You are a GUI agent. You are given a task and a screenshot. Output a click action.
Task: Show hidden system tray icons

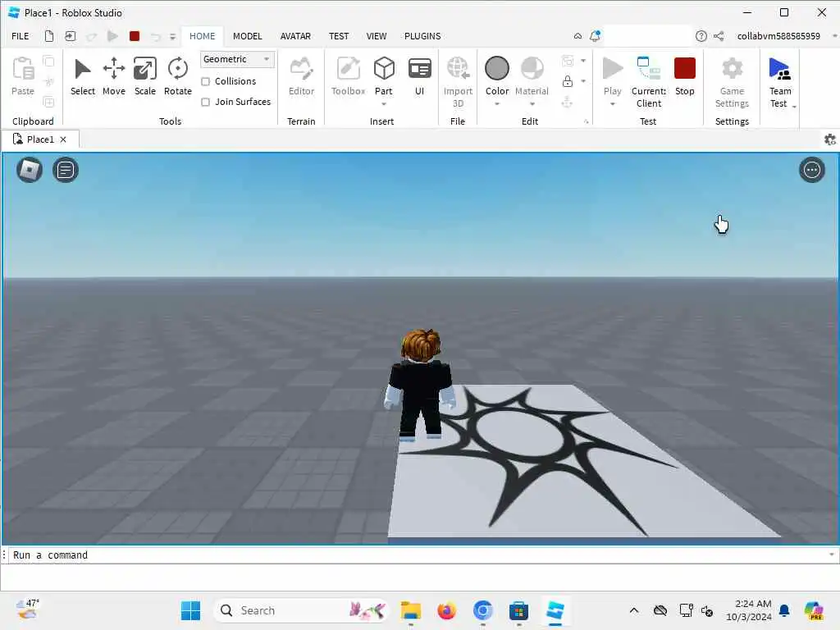click(x=634, y=610)
